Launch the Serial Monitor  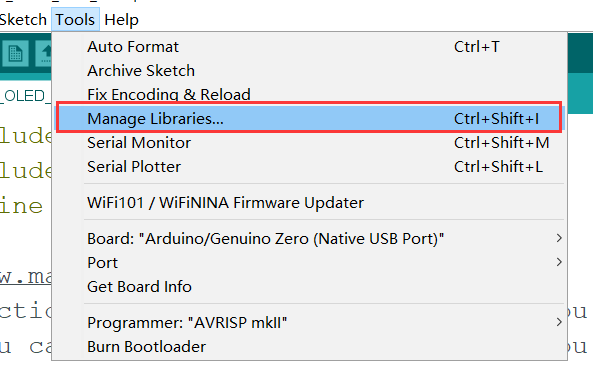click(x=309, y=143)
